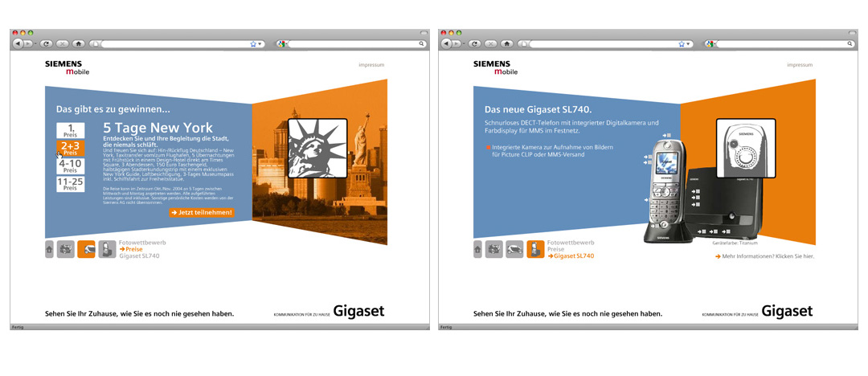Click 'Das neue Gigaset SL740.' heading

pos(538,109)
